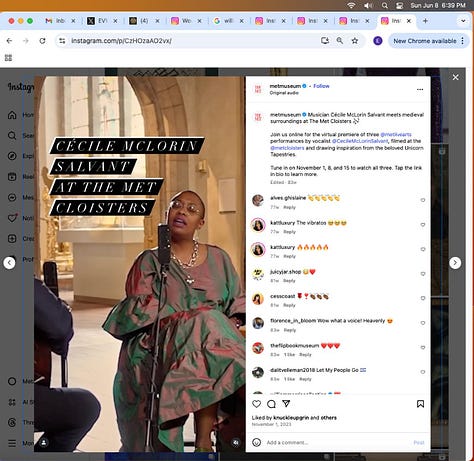474x461 pixels.
Task: Open a new browser tab
Action: click(425, 21)
